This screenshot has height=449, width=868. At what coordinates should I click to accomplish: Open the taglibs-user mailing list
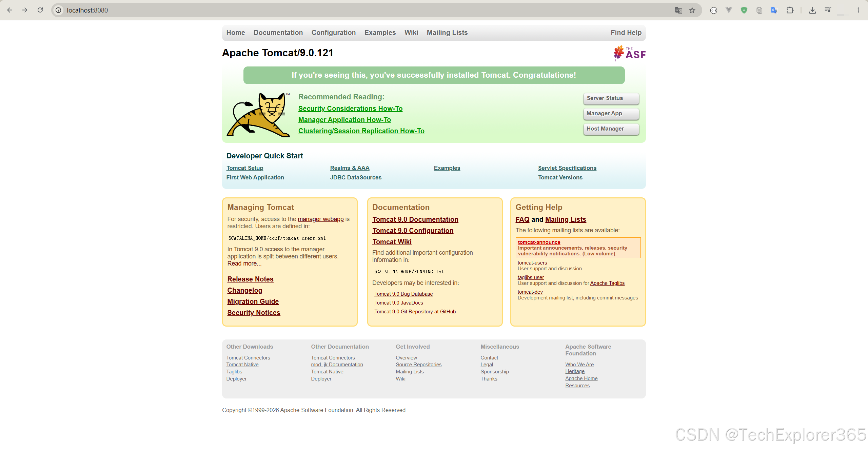(x=531, y=277)
